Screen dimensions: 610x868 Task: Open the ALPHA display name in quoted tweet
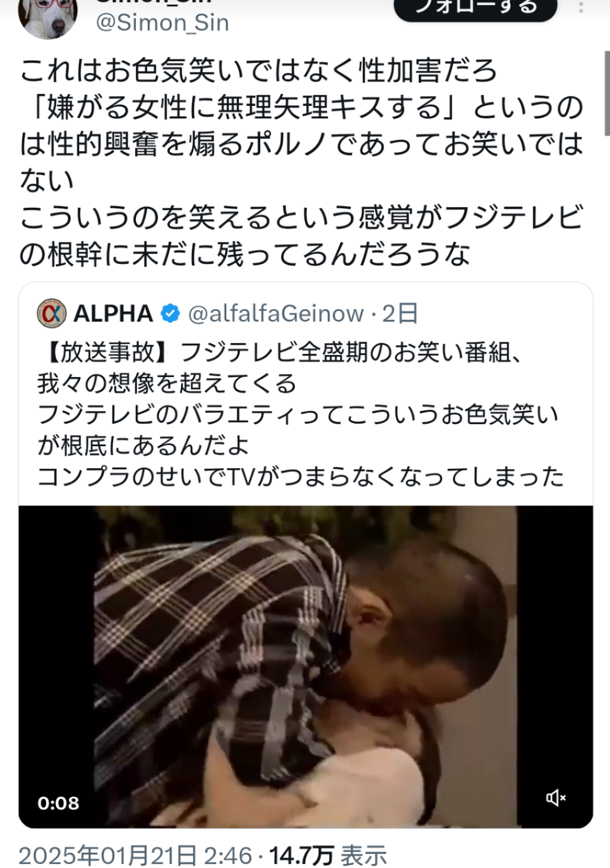click(113, 313)
